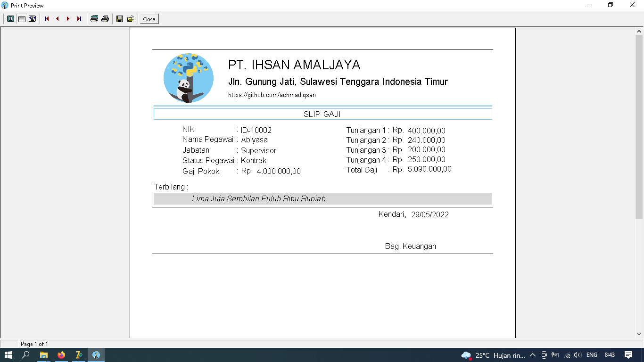Toggle whole-page zoom view
Viewport: 644px width, 362px height.
click(10, 19)
